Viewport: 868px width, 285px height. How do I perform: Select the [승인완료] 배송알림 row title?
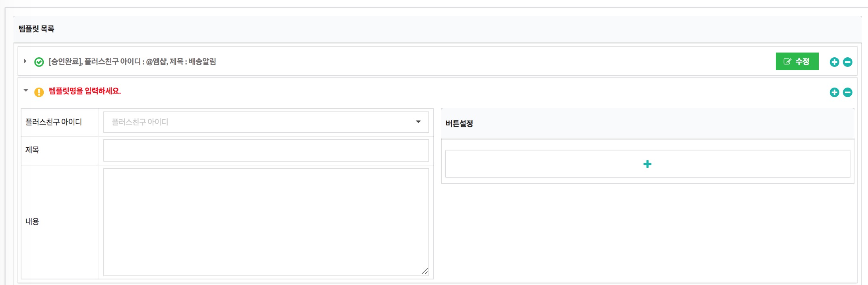pyautogui.click(x=132, y=62)
